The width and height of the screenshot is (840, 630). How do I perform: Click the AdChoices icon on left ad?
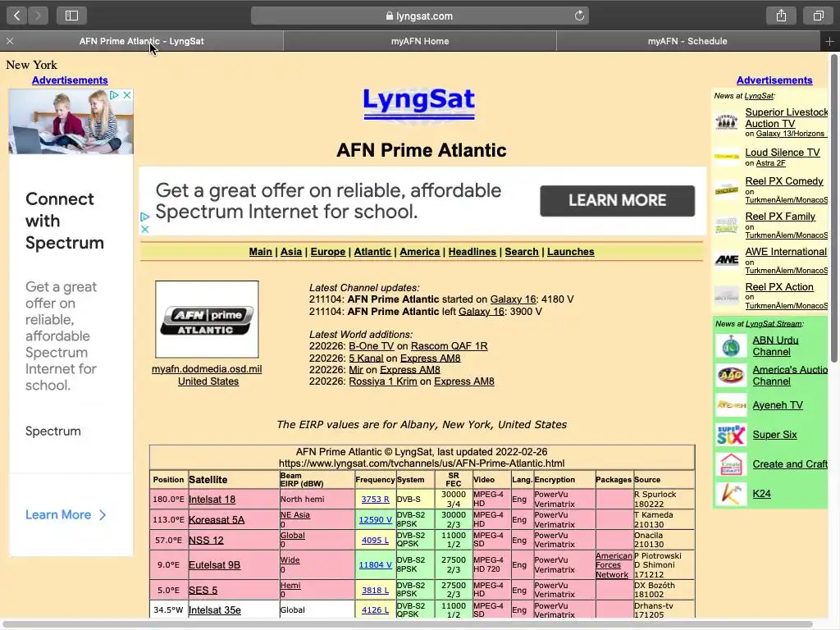click(114, 95)
